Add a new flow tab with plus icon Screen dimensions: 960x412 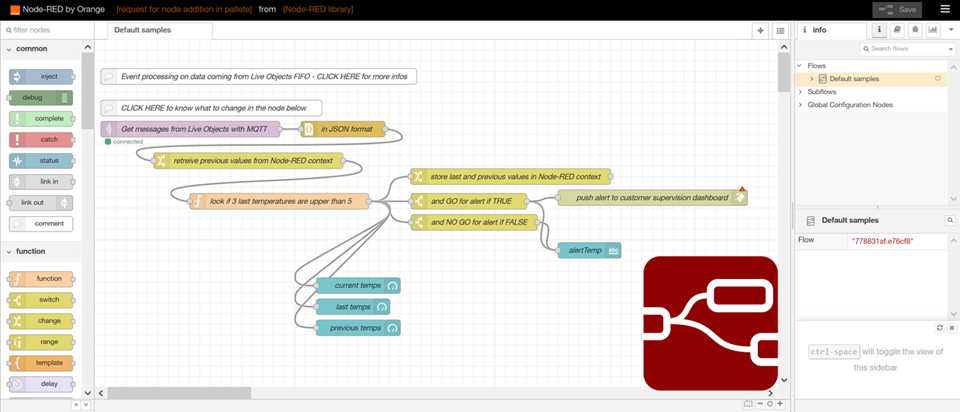tap(760, 31)
